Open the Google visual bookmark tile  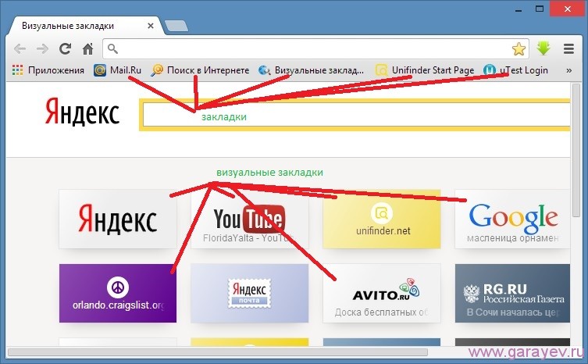512,219
